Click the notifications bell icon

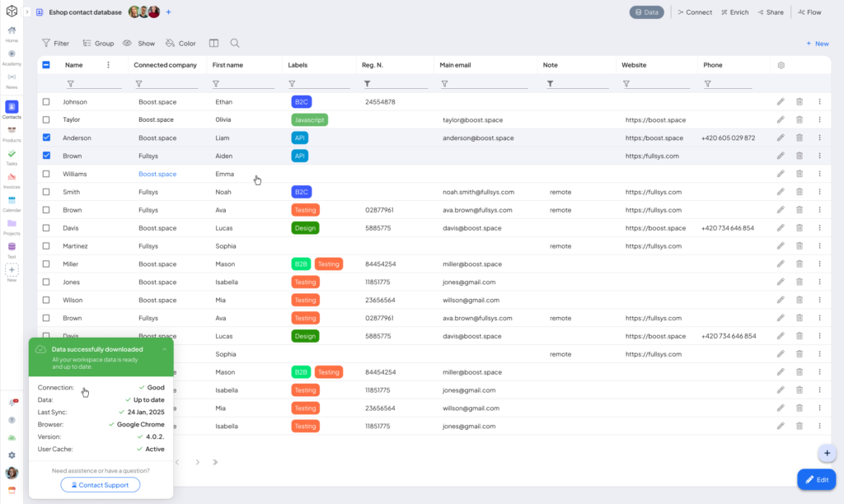click(x=12, y=402)
